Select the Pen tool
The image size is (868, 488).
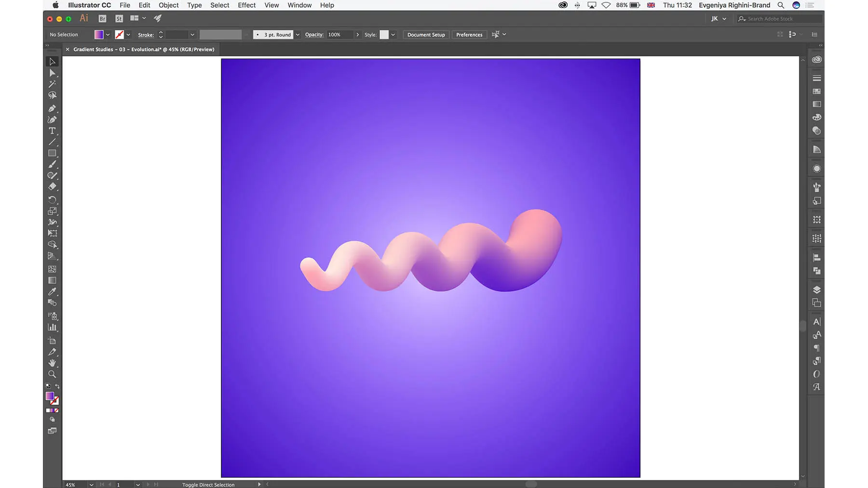click(x=52, y=108)
